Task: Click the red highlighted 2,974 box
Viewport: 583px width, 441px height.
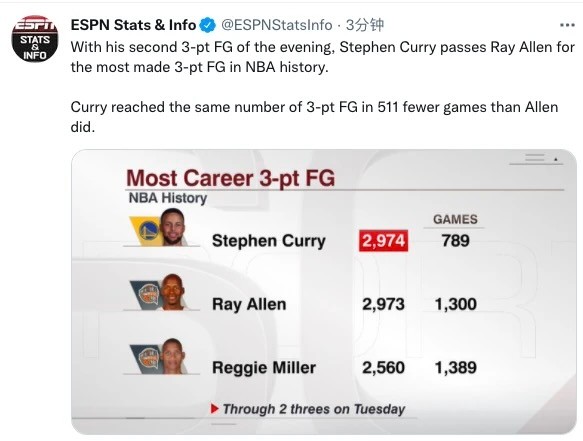Action: coord(383,241)
